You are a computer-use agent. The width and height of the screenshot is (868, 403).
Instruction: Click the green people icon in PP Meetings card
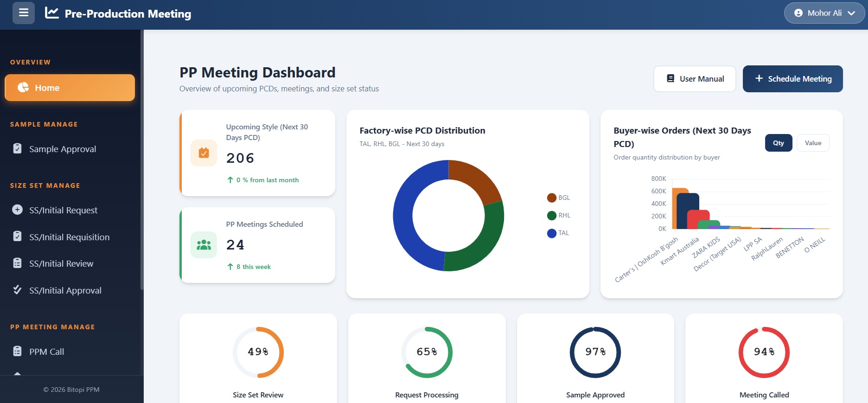point(204,245)
